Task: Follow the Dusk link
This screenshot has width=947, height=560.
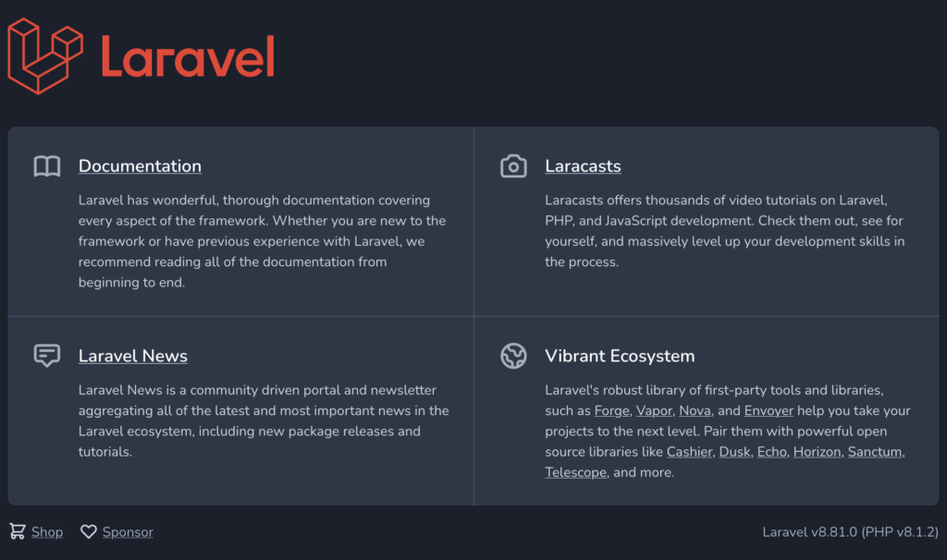Action: pyautogui.click(x=734, y=452)
